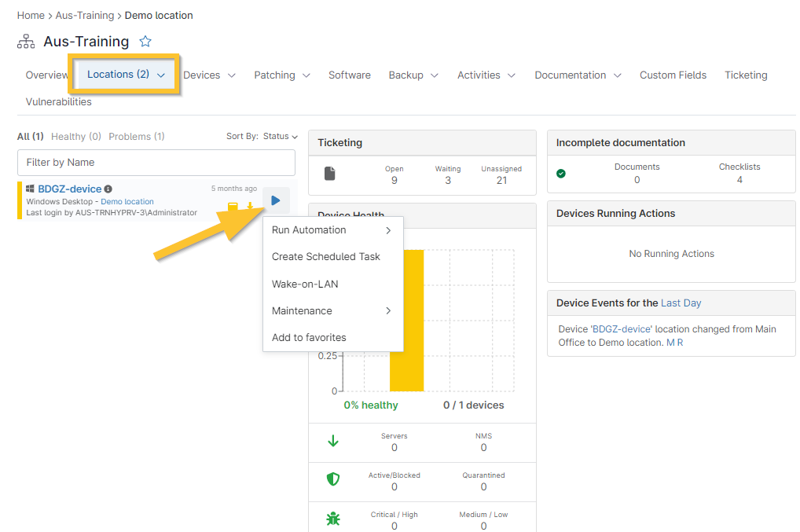Click the organization hierarchy icon beside Aus-Training
This screenshot has height=532, width=800.
(x=26, y=42)
